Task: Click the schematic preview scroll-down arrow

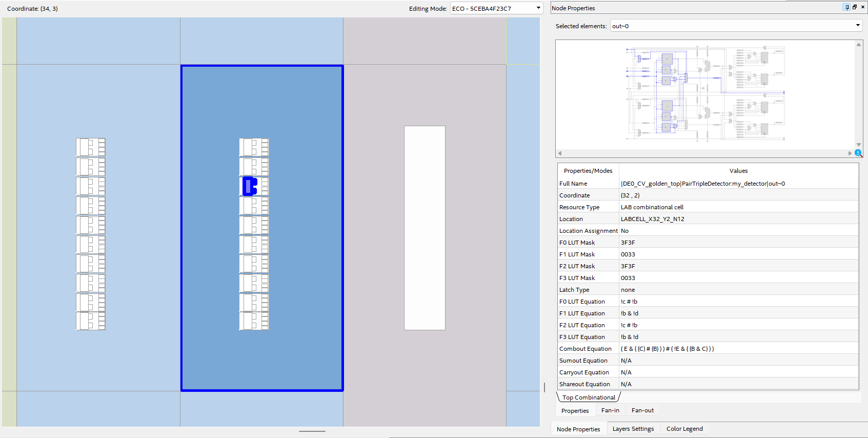Action: click(x=858, y=145)
